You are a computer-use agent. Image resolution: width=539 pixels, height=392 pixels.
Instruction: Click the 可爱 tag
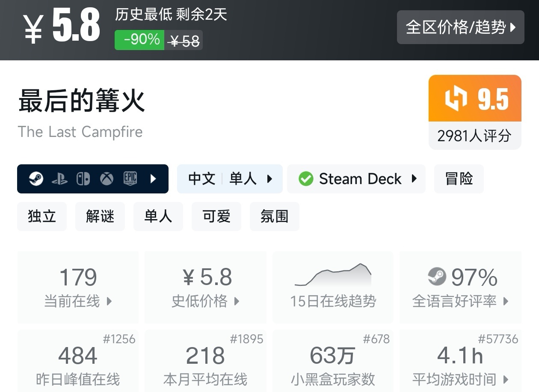coord(216,217)
